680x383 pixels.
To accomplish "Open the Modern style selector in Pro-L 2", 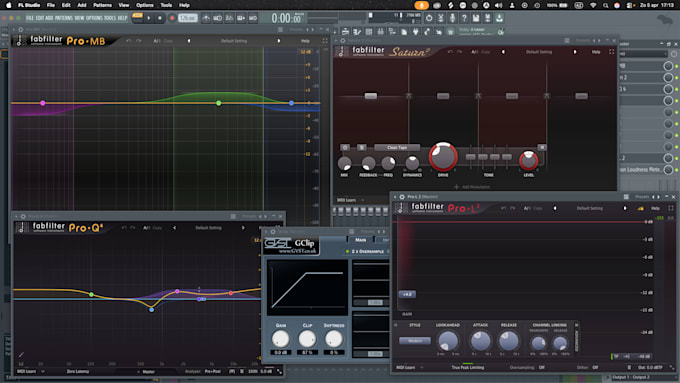I will coord(415,340).
